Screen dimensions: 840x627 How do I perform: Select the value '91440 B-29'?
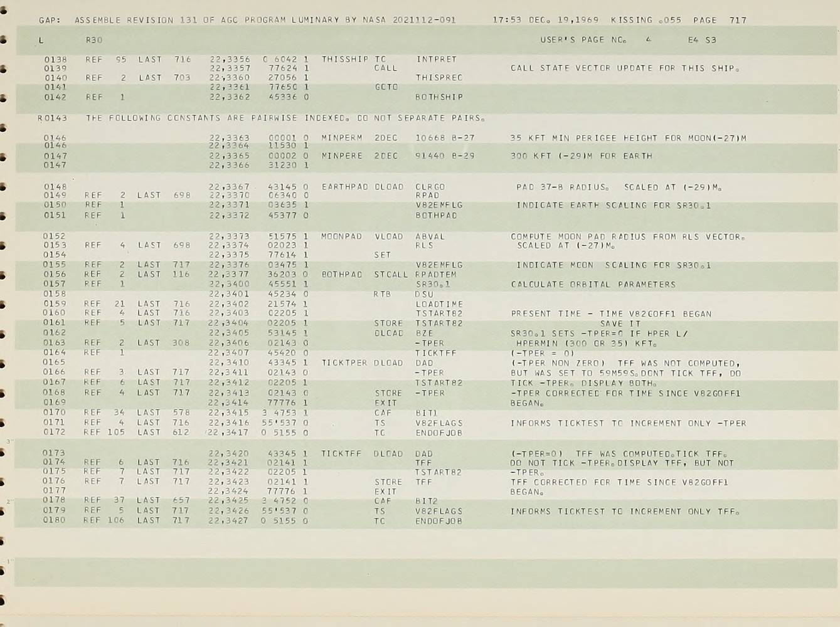point(445,156)
